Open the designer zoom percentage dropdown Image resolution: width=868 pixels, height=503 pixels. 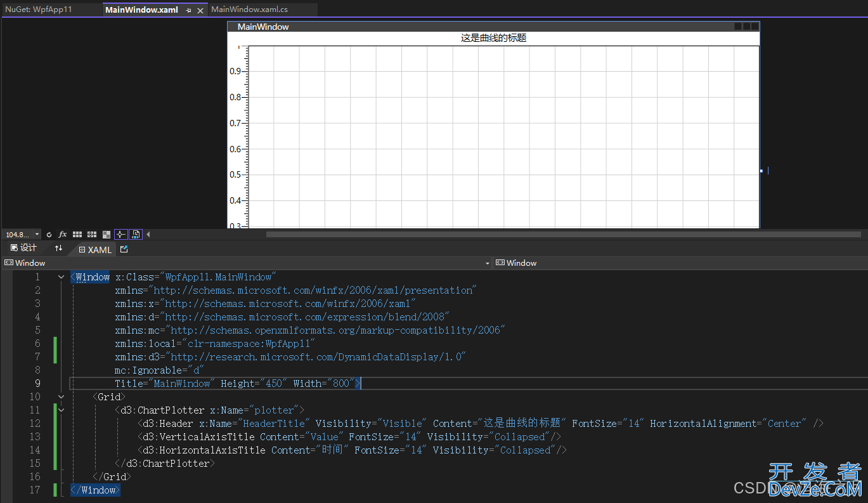pos(37,235)
